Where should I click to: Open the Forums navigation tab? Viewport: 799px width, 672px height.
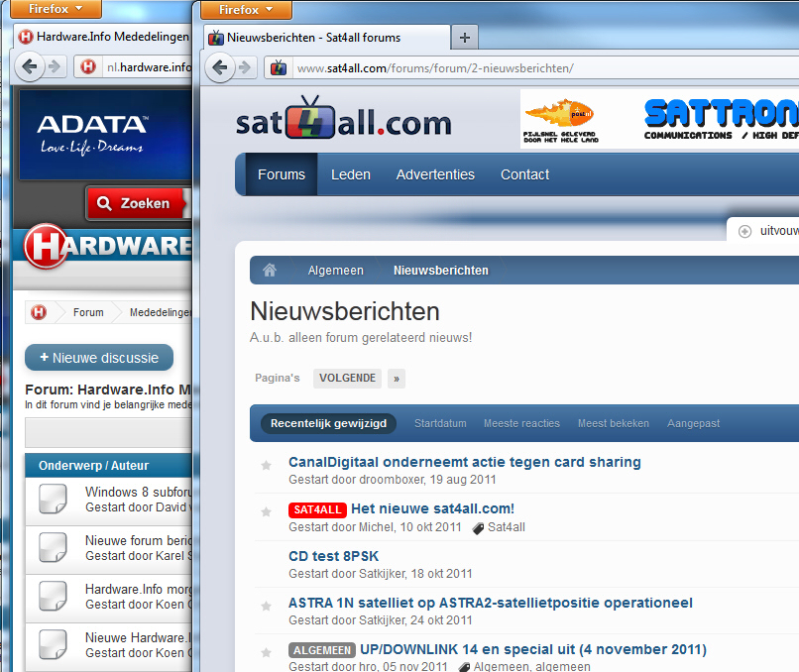point(282,174)
